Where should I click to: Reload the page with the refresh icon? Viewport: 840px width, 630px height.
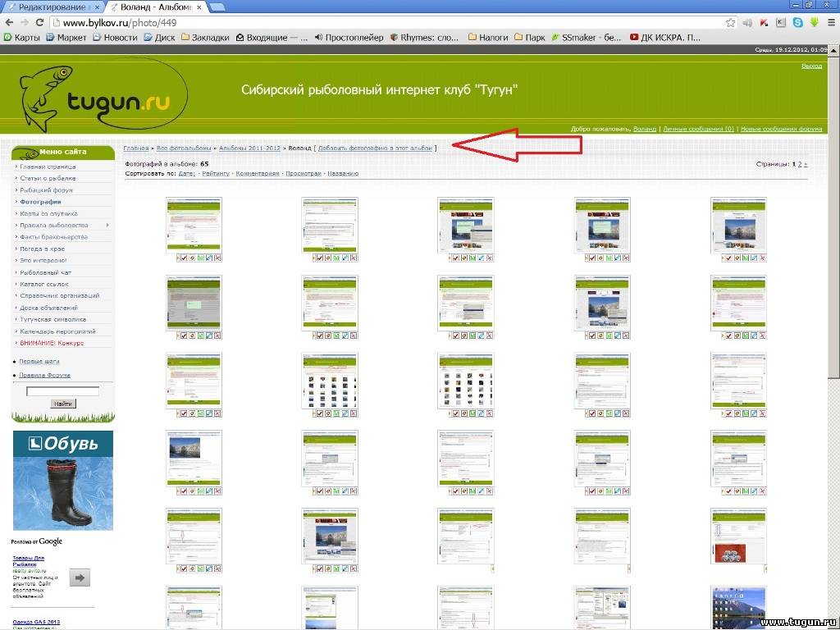pos(39,22)
